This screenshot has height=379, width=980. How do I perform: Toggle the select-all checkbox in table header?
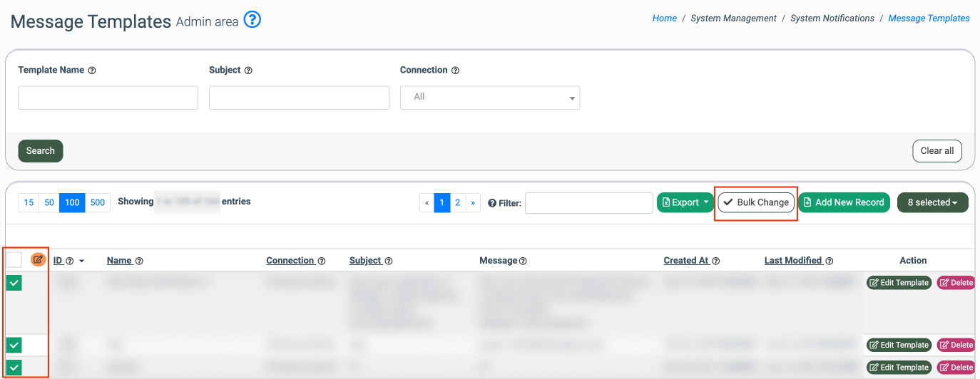tap(14, 259)
